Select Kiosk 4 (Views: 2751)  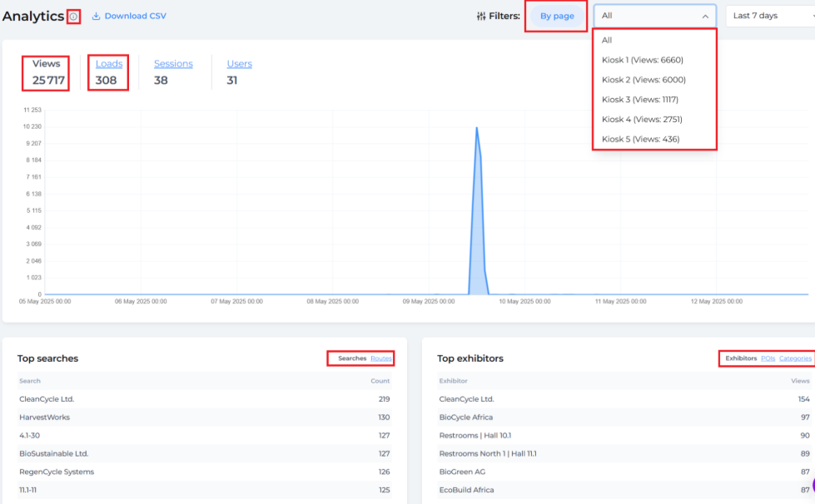coord(641,120)
